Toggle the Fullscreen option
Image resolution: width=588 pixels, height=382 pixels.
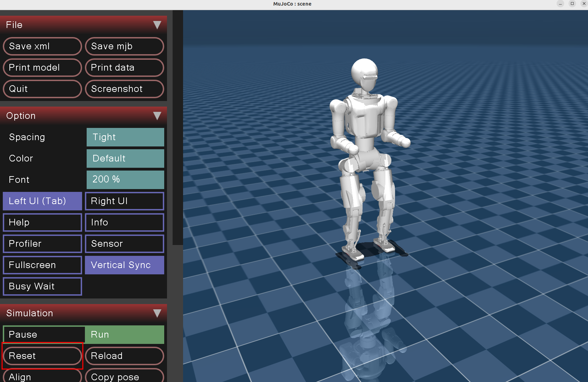(42, 265)
